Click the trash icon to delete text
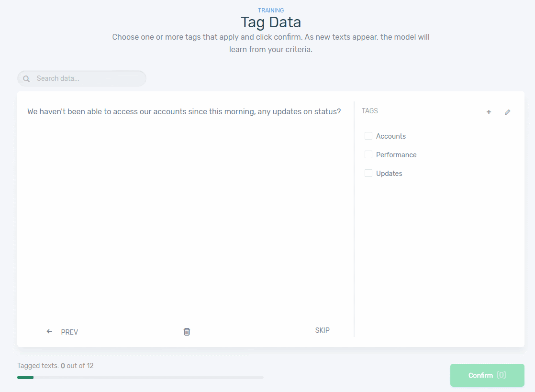535x392 pixels. coord(187,332)
